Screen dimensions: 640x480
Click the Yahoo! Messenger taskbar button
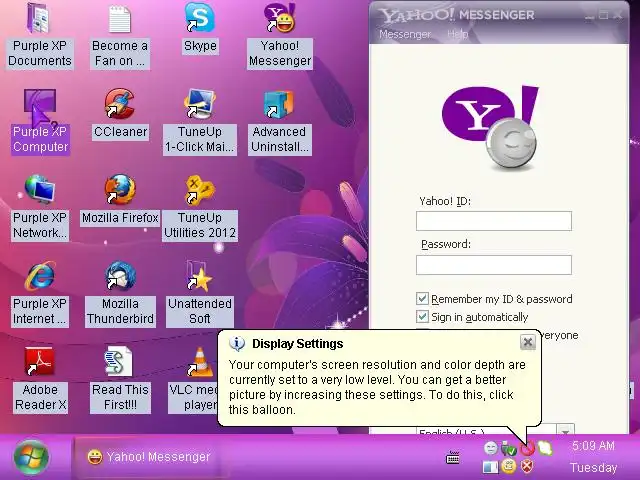click(149, 457)
